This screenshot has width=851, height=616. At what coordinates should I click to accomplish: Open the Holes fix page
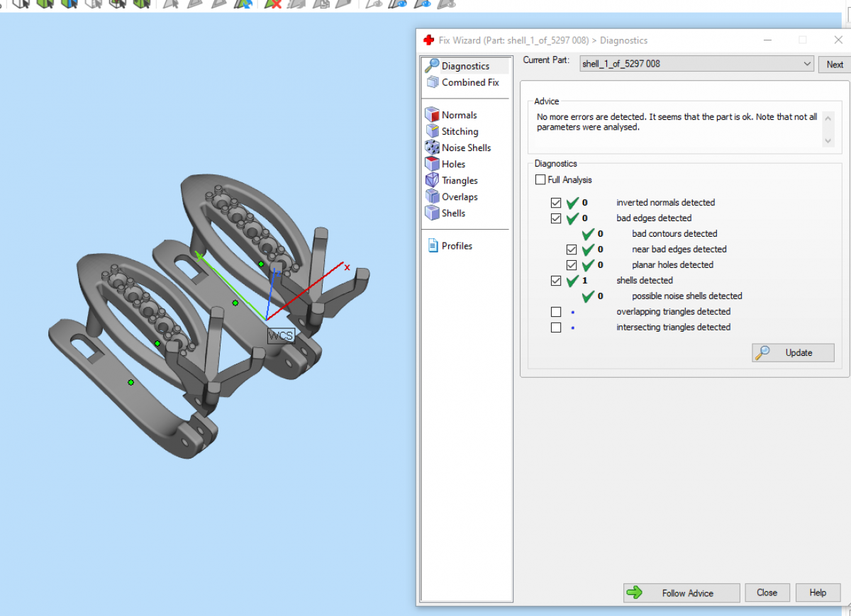(x=452, y=164)
